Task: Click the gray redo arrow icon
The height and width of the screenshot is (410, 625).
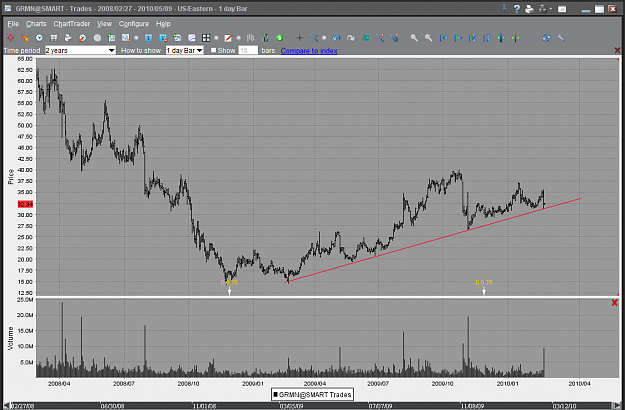Action: tap(351, 38)
